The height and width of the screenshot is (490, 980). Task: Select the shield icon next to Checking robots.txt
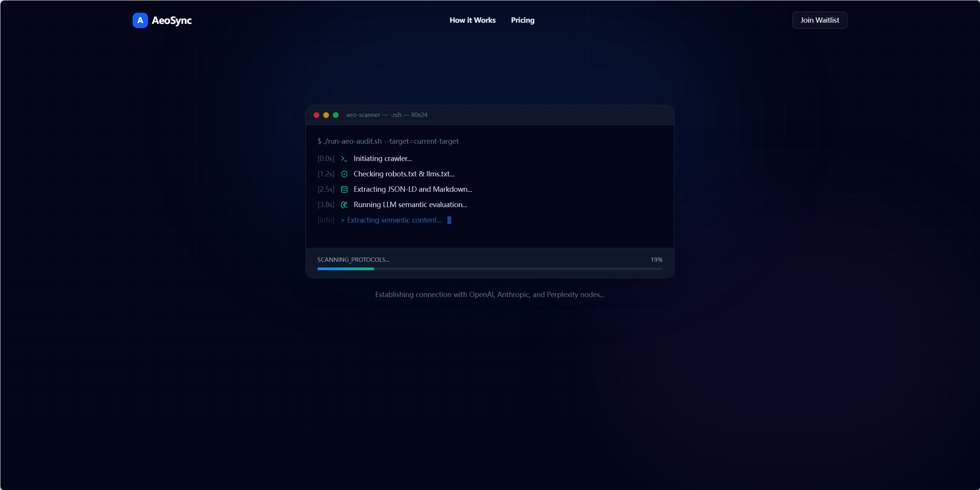pos(344,174)
